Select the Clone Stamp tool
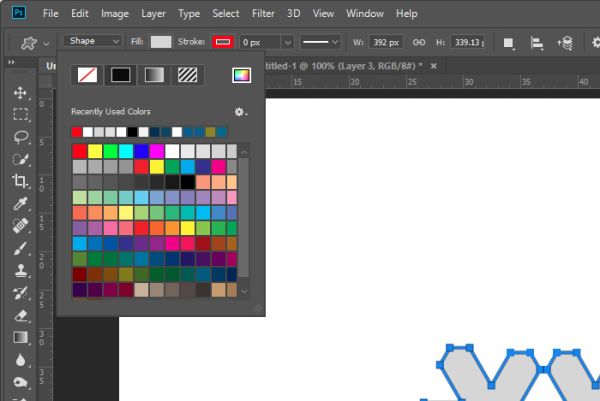 (x=20, y=271)
